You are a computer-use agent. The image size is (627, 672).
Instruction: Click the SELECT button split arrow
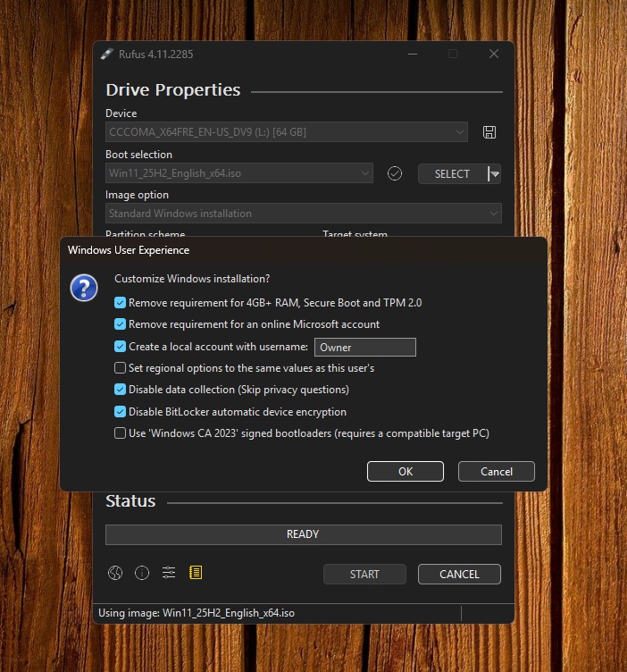click(x=495, y=173)
